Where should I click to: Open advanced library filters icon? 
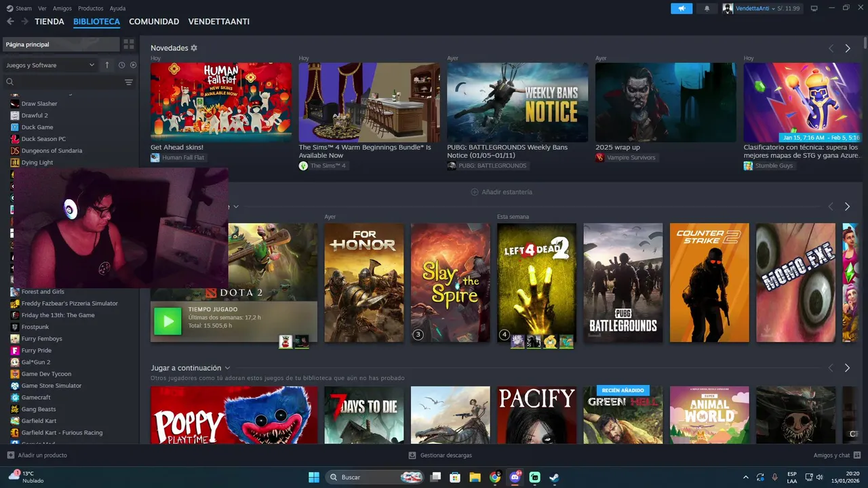pyautogui.click(x=129, y=82)
